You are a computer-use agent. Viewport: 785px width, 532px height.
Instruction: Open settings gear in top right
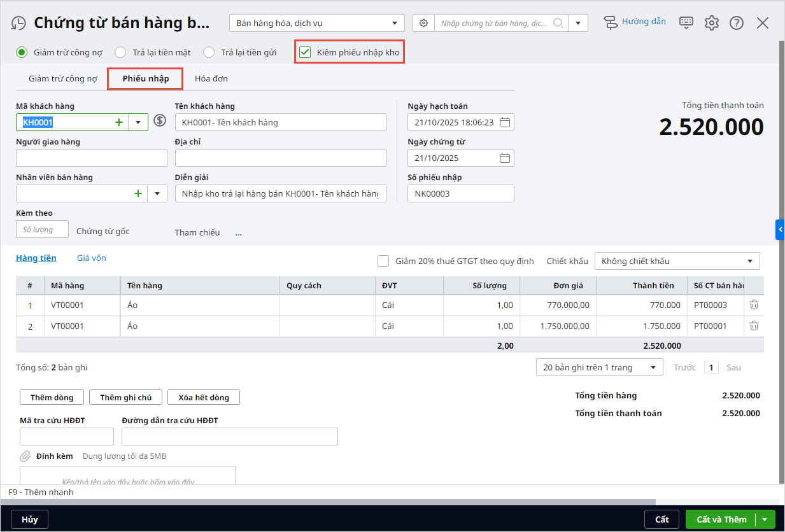pyautogui.click(x=711, y=23)
